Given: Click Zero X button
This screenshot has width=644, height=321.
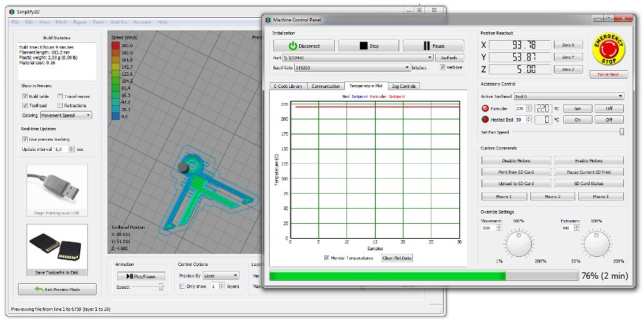Looking at the screenshot, I should pyautogui.click(x=568, y=45).
